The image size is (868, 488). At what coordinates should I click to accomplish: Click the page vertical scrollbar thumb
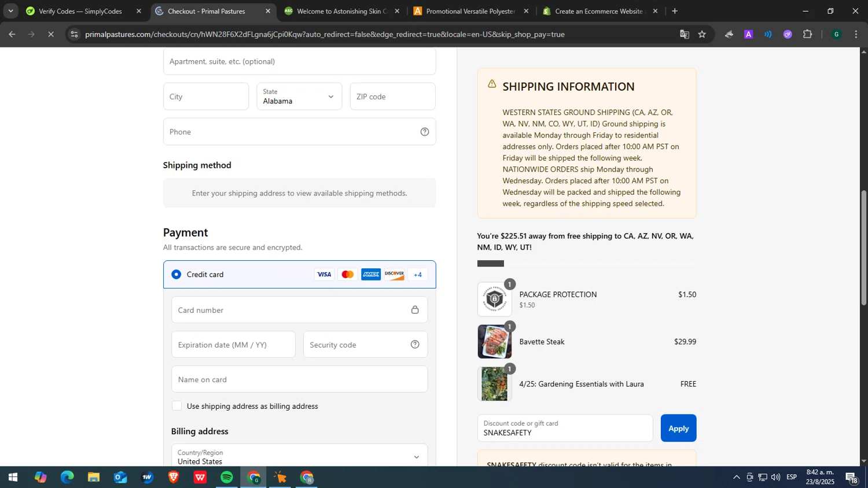click(x=863, y=248)
